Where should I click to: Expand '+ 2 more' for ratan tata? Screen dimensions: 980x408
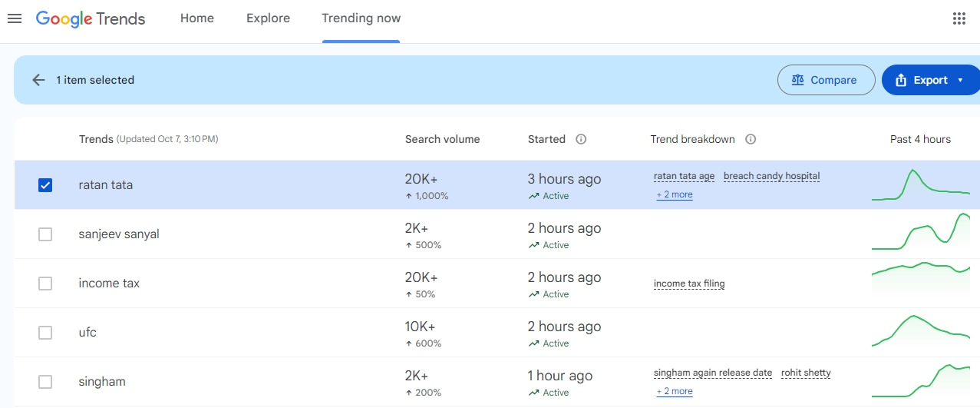(675, 195)
